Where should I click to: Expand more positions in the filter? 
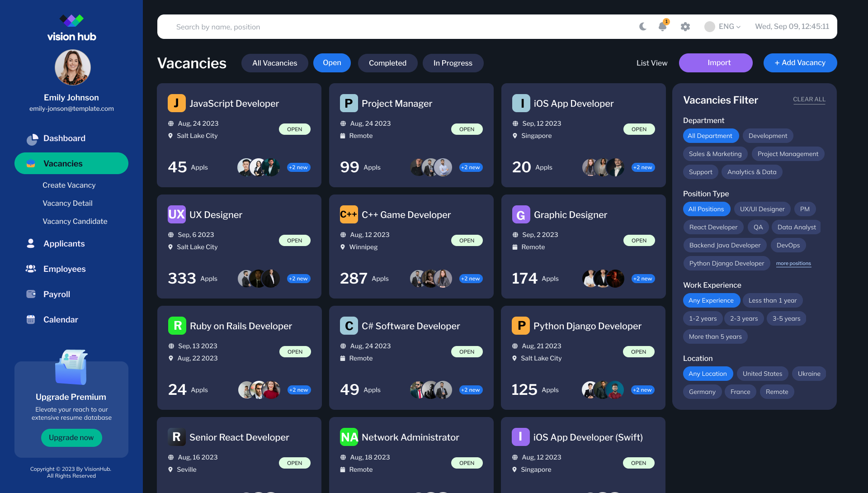pyautogui.click(x=793, y=263)
